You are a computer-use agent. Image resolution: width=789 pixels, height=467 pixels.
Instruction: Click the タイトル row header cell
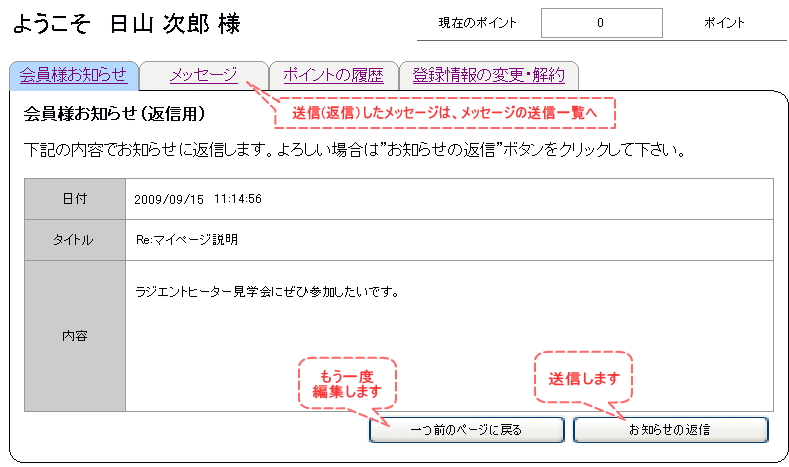(x=75, y=240)
